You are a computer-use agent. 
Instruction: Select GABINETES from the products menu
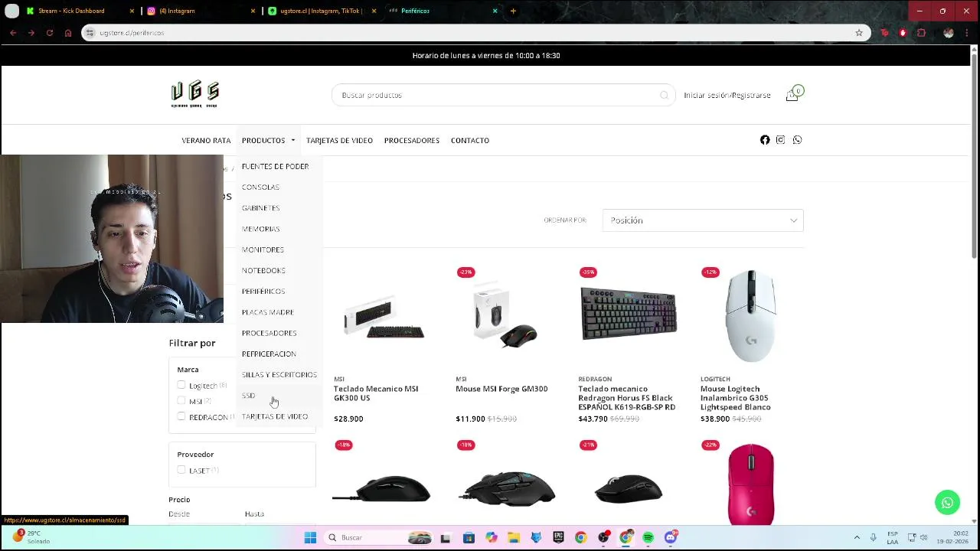point(260,208)
